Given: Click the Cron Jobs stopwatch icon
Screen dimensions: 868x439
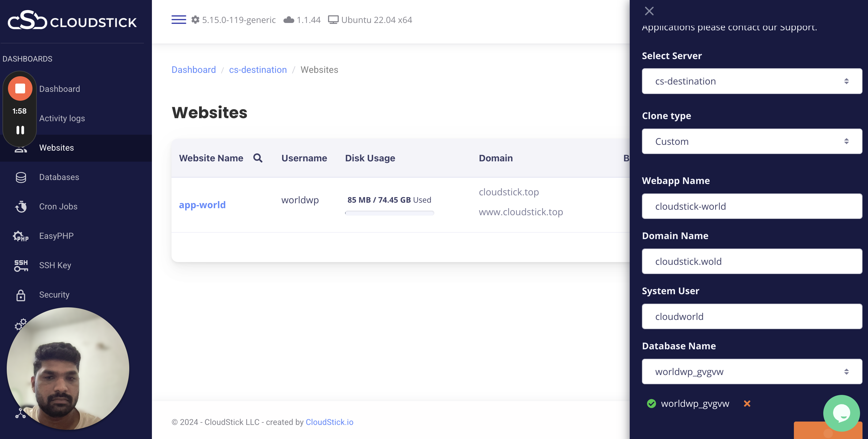Looking at the screenshot, I should click(21, 207).
